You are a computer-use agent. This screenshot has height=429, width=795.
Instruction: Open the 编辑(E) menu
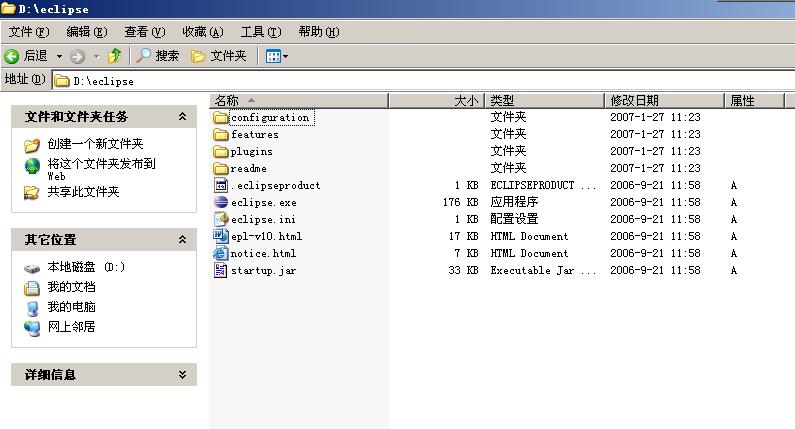point(87,32)
